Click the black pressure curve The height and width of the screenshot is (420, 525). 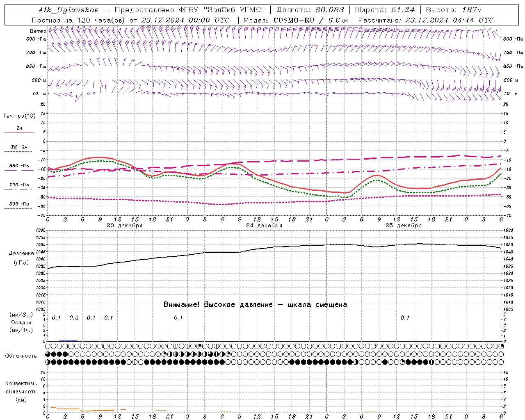tap(274, 247)
